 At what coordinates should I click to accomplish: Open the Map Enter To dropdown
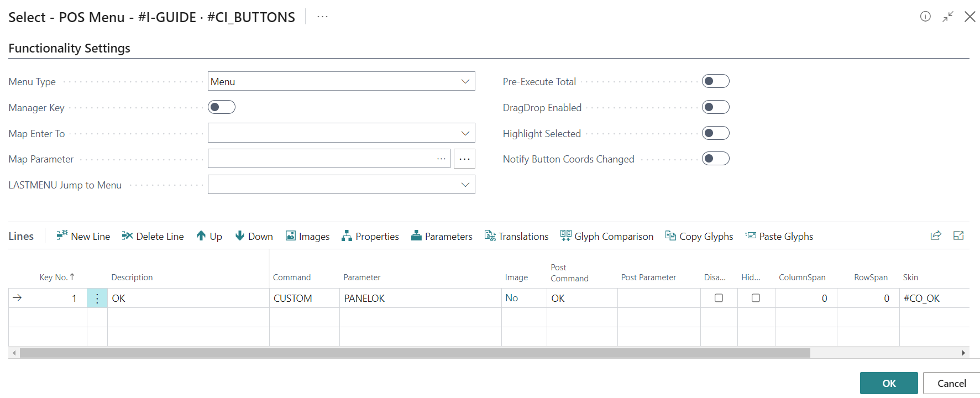click(x=465, y=133)
